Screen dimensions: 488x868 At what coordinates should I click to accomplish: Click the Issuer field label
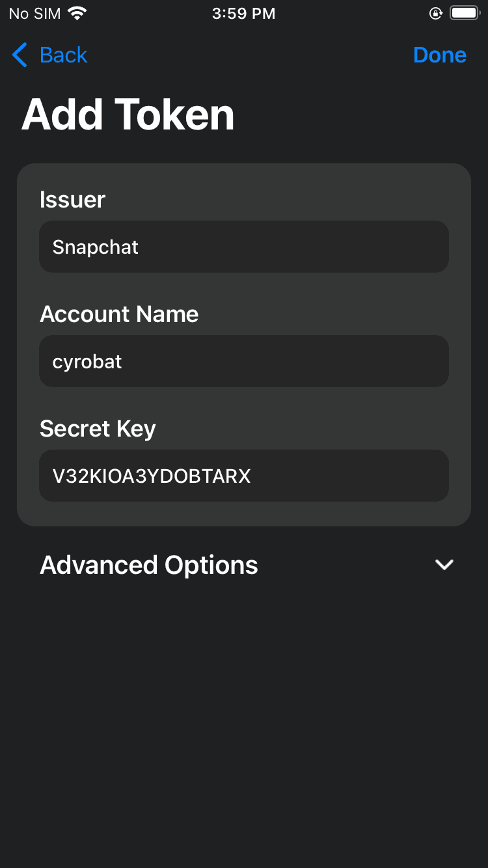[x=72, y=200]
